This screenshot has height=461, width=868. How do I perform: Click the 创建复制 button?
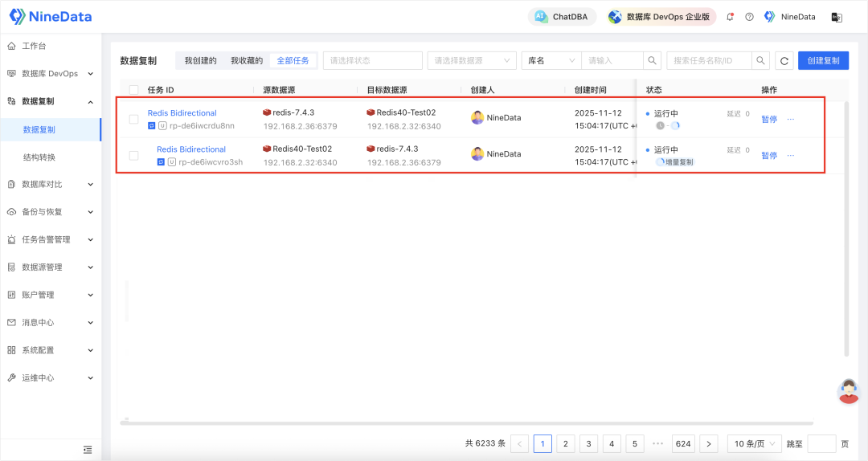tap(823, 61)
